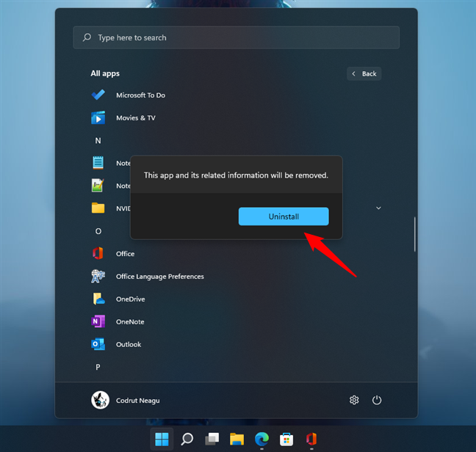Select the Microsoft To Do label
The width and height of the screenshot is (476, 452).
coord(140,95)
